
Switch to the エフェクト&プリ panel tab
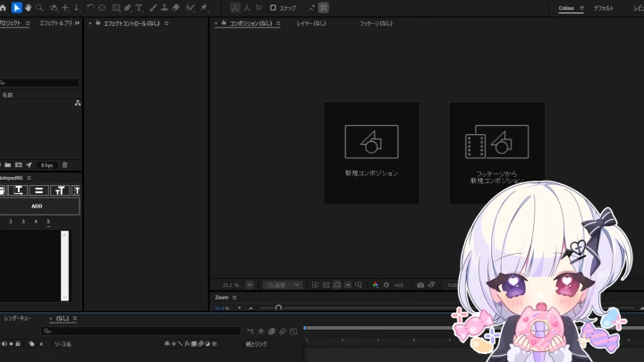pos(55,23)
